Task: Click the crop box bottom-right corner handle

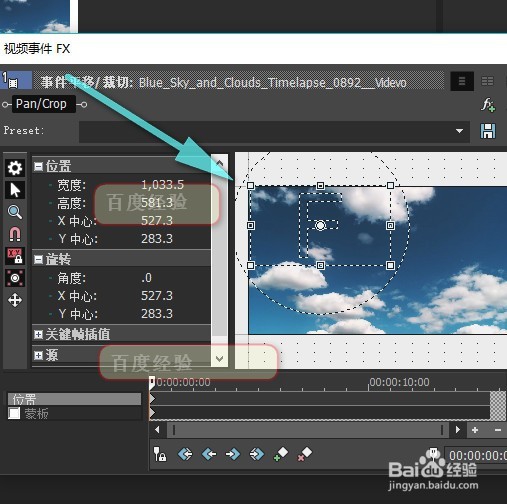Action: [x=390, y=265]
